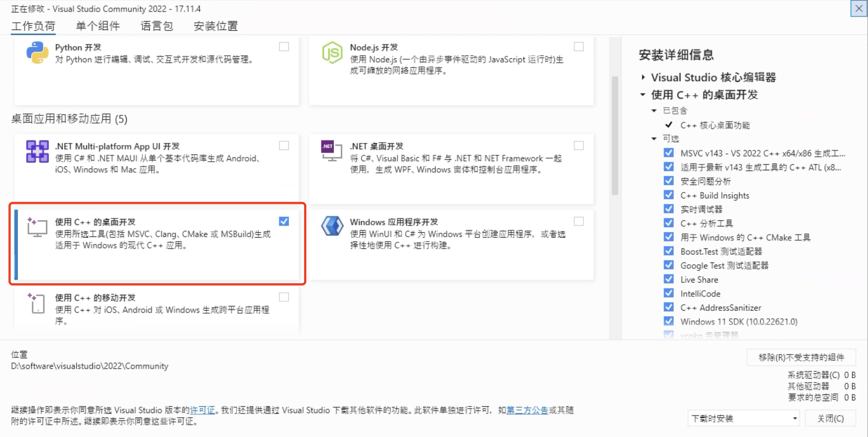
Task: Select the Python 开发 workload title
Action: (x=78, y=47)
